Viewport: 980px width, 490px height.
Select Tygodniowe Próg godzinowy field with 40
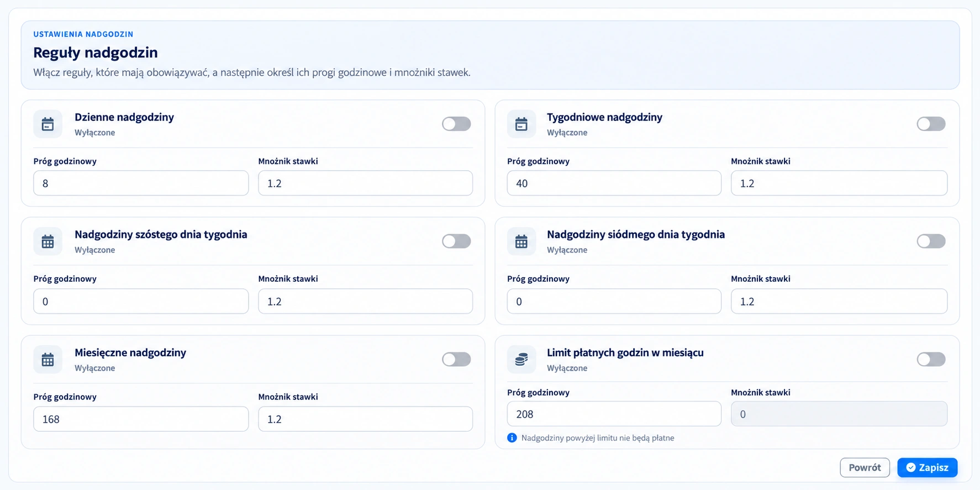pyautogui.click(x=614, y=183)
